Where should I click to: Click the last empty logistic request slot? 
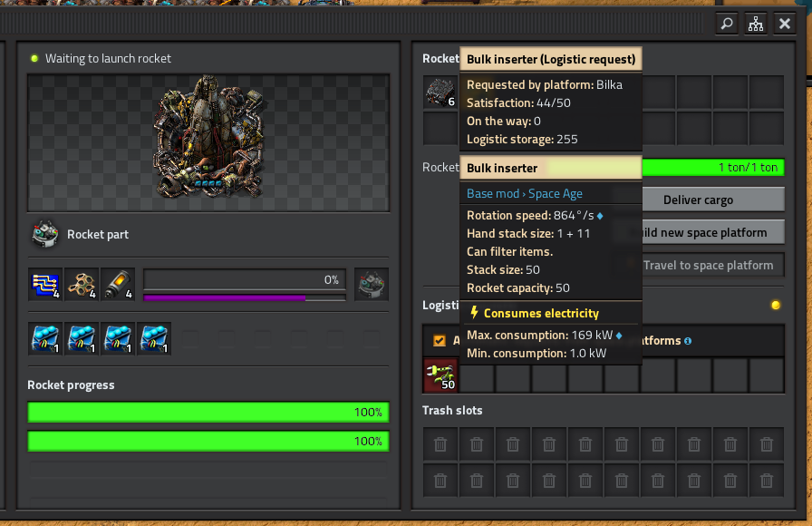coord(767,375)
